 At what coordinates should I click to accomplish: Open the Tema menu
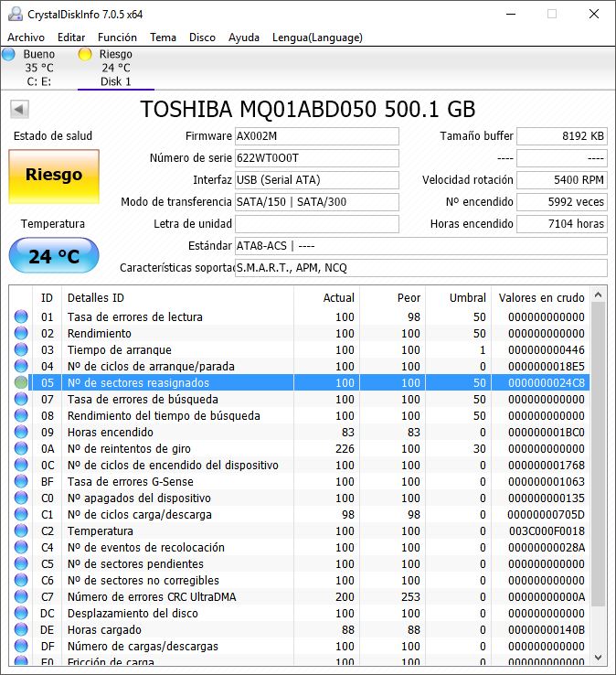tap(163, 37)
